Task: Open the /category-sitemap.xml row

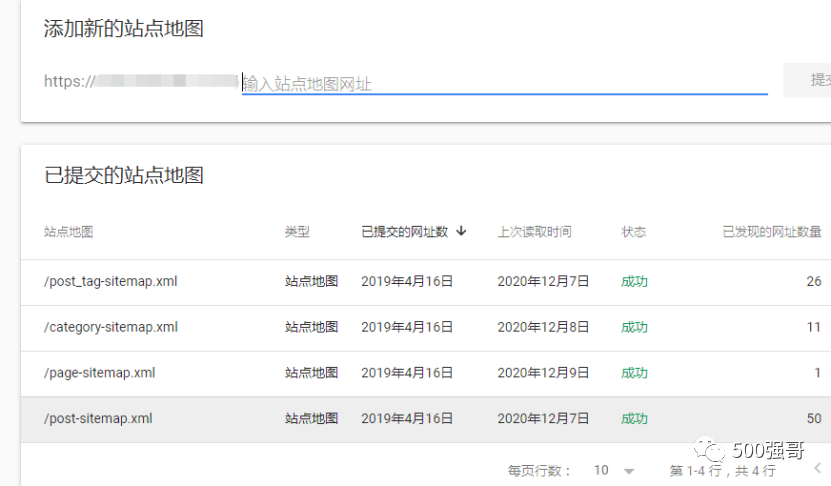Action: [x=426, y=328]
